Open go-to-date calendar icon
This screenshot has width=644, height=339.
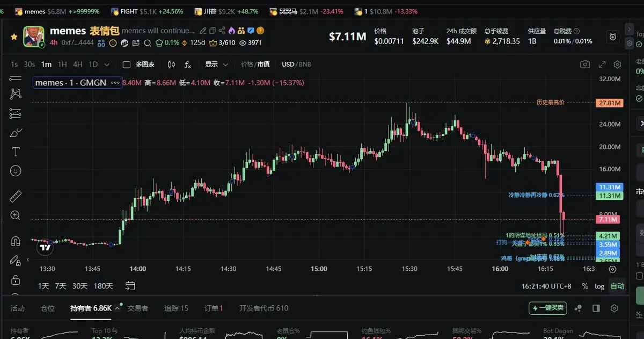130,286
